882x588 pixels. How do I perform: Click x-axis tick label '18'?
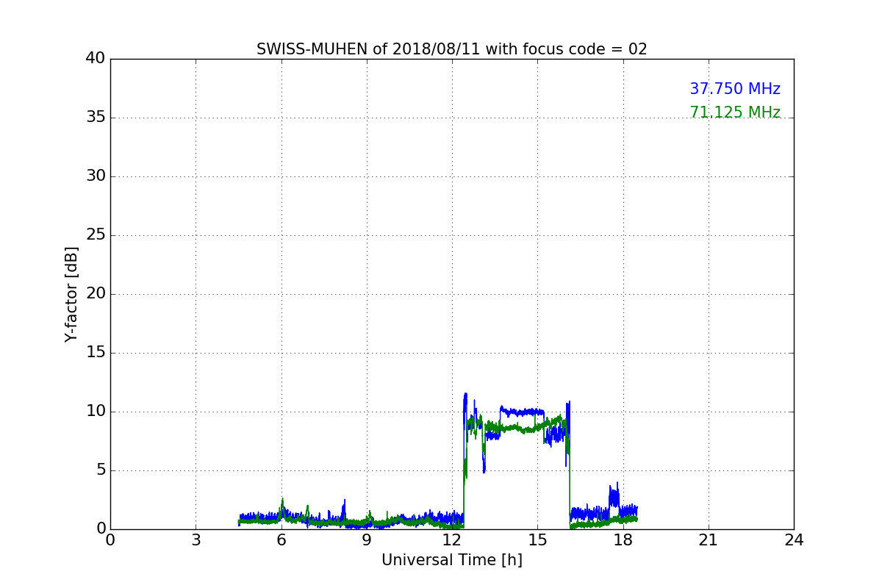pyautogui.click(x=623, y=539)
